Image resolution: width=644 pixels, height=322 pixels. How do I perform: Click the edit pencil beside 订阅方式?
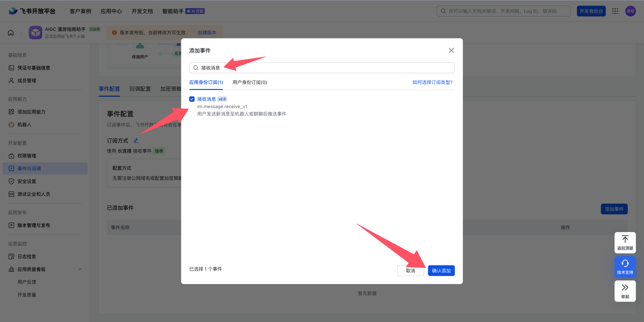coord(136,140)
